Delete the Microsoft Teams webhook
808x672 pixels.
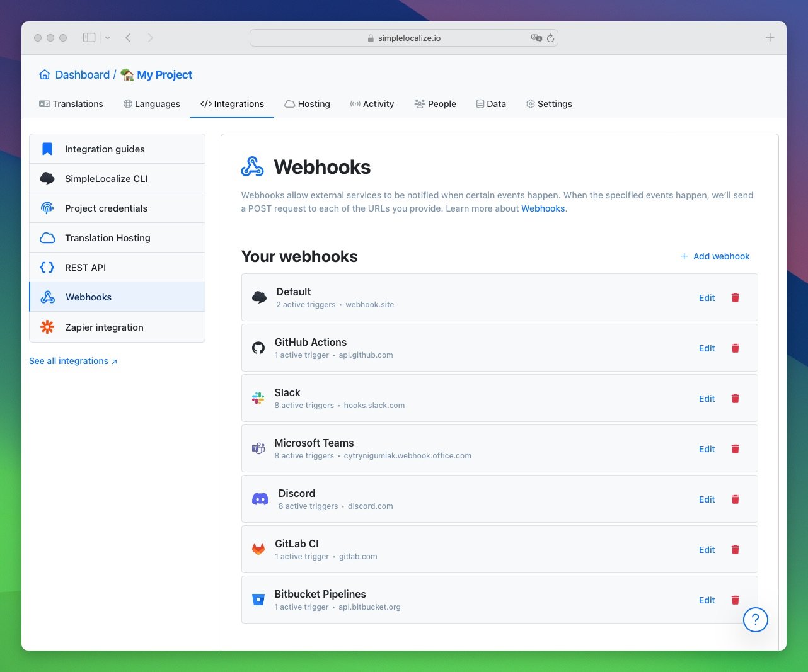click(735, 449)
